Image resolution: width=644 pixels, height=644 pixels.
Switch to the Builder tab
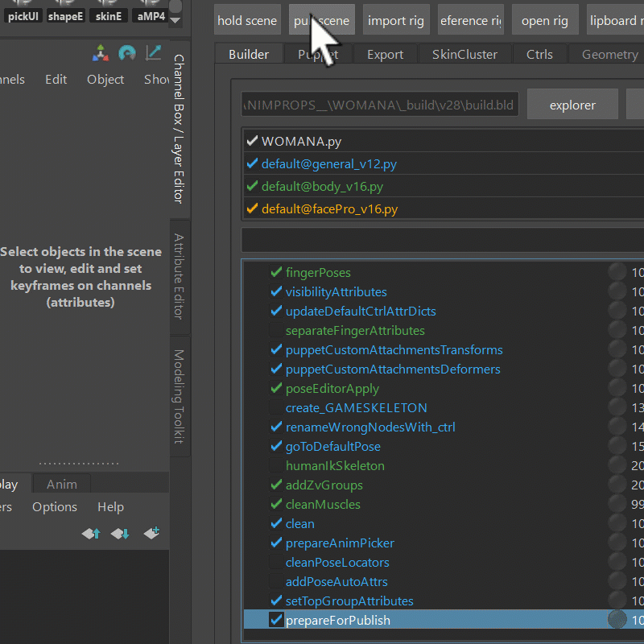(249, 54)
